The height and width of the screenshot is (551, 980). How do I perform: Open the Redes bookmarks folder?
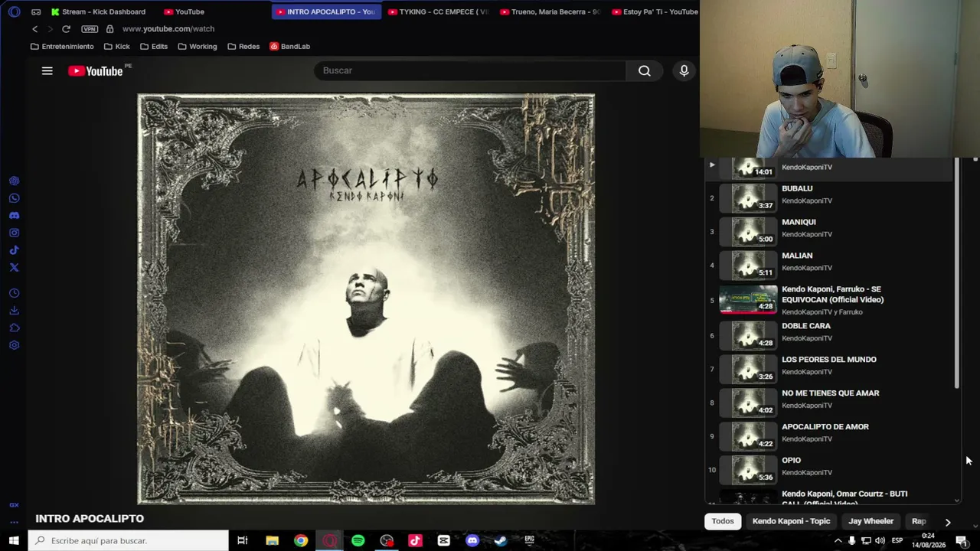[243, 47]
